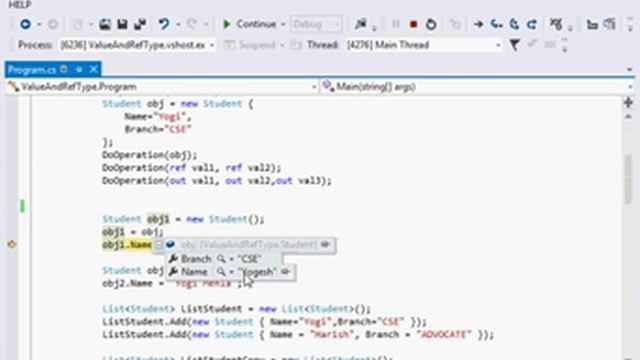Click the Save icon
640x360 pixels.
click(122, 24)
